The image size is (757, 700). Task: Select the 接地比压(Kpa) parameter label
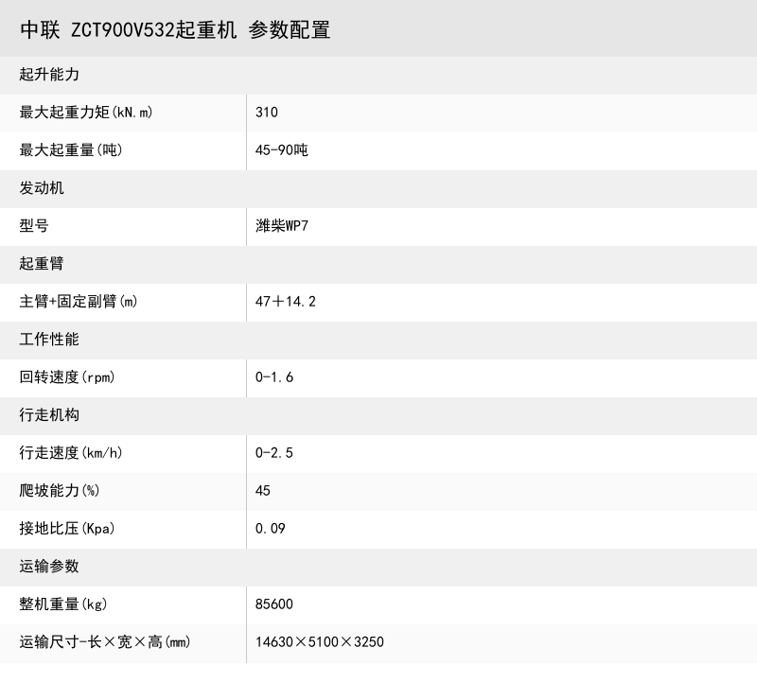pos(70,529)
